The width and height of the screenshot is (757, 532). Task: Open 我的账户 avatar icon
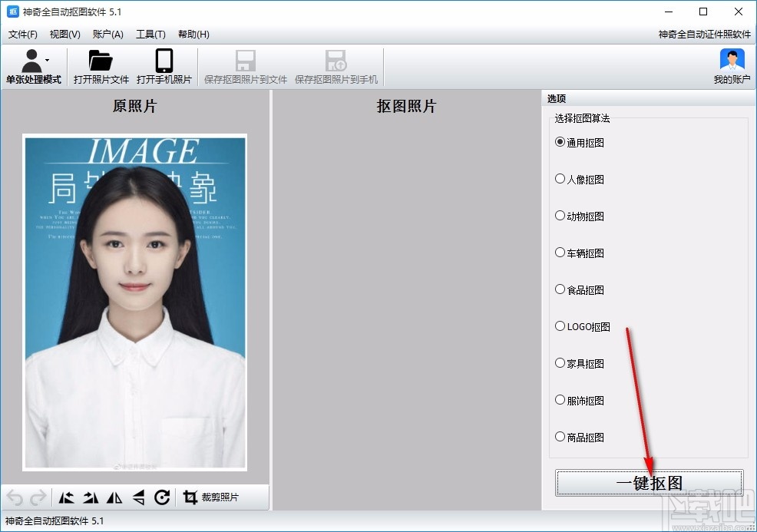coord(732,61)
